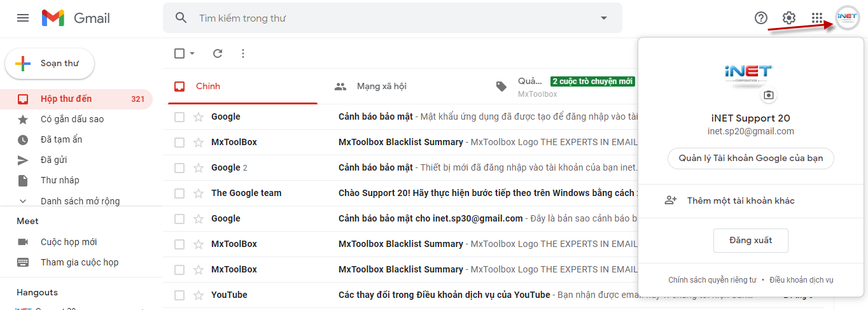Open the Support help icon
The width and height of the screenshot is (868, 310).
click(761, 18)
